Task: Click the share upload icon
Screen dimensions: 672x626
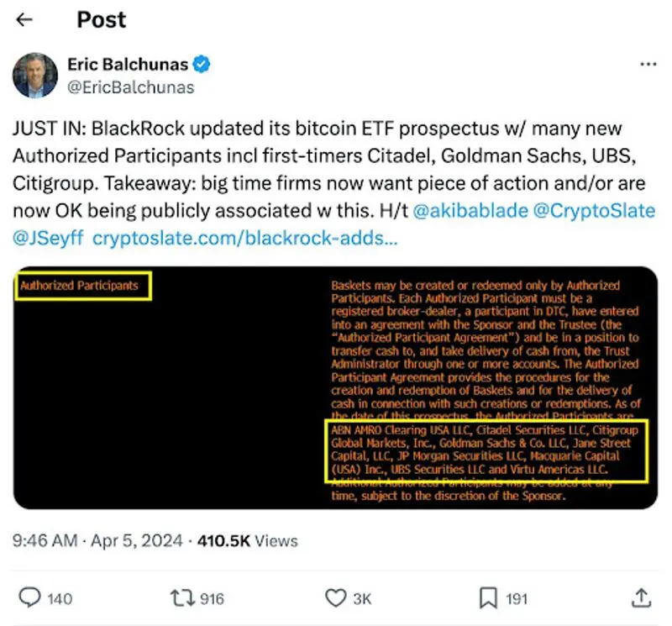Action: pos(641,597)
